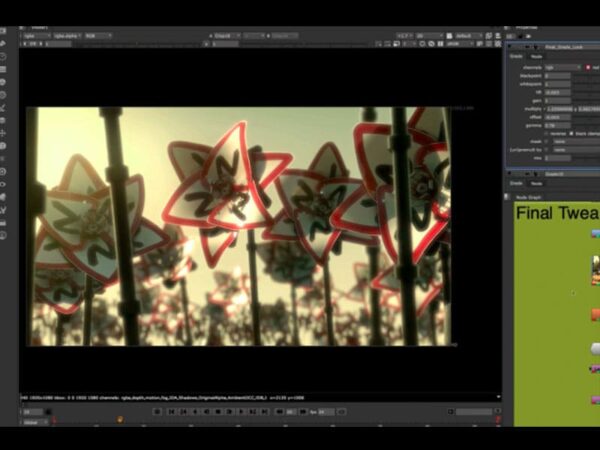Click the gamma value field
The image size is (600, 450).
[558, 126]
